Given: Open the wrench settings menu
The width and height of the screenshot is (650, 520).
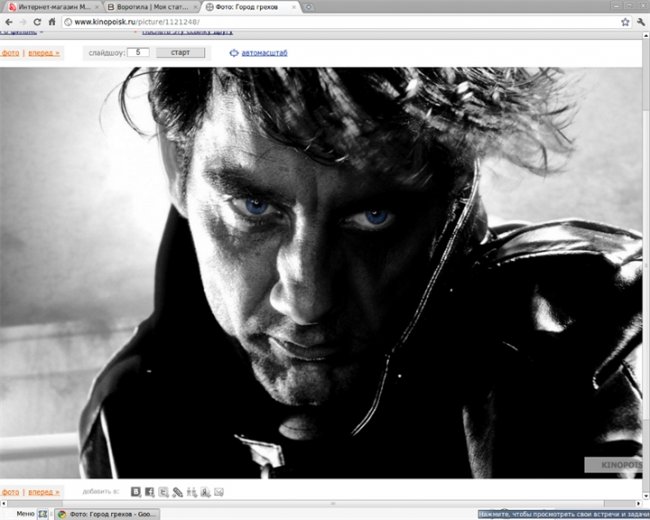Looking at the screenshot, I should (640, 21).
